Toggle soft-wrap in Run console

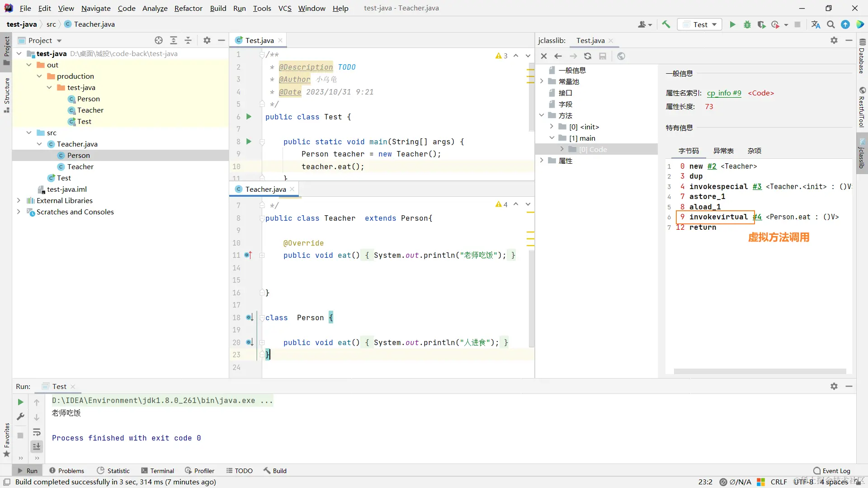[x=37, y=432]
